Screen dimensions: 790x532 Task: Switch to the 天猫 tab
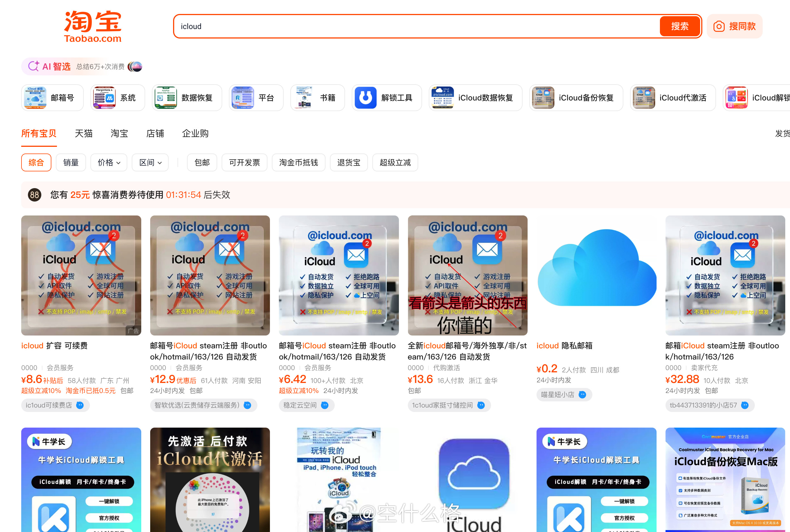point(83,133)
